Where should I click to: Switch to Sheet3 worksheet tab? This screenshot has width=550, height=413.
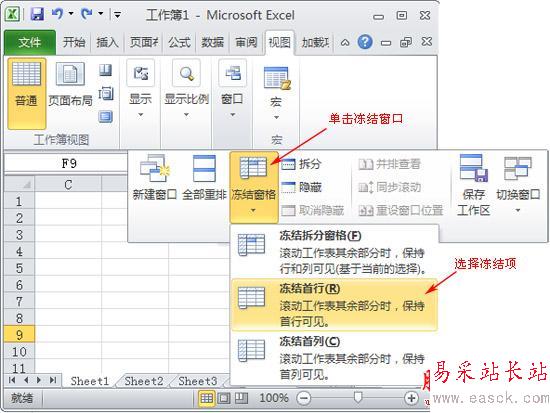[x=198, y=381]
